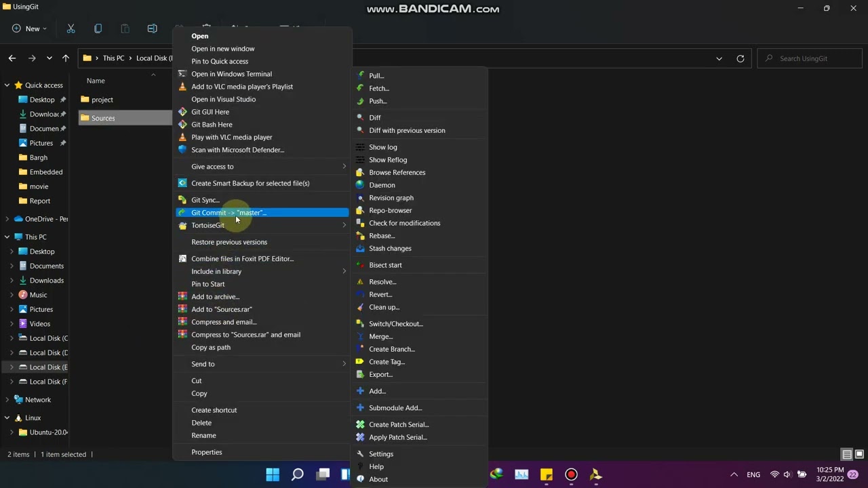Click the Settings wrench icon

(361, 454)
